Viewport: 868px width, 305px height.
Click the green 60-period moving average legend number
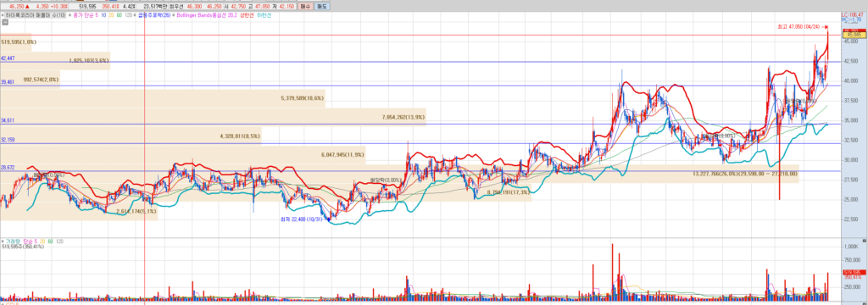(119, 15)
